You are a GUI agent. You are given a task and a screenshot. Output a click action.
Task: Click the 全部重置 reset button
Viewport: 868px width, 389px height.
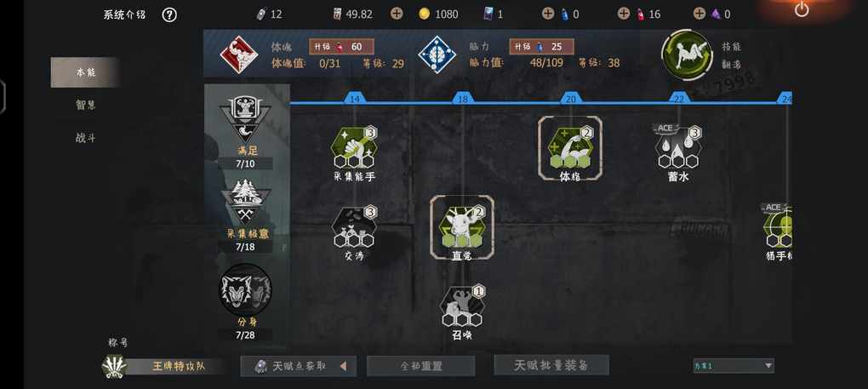(x=420, y=366)
